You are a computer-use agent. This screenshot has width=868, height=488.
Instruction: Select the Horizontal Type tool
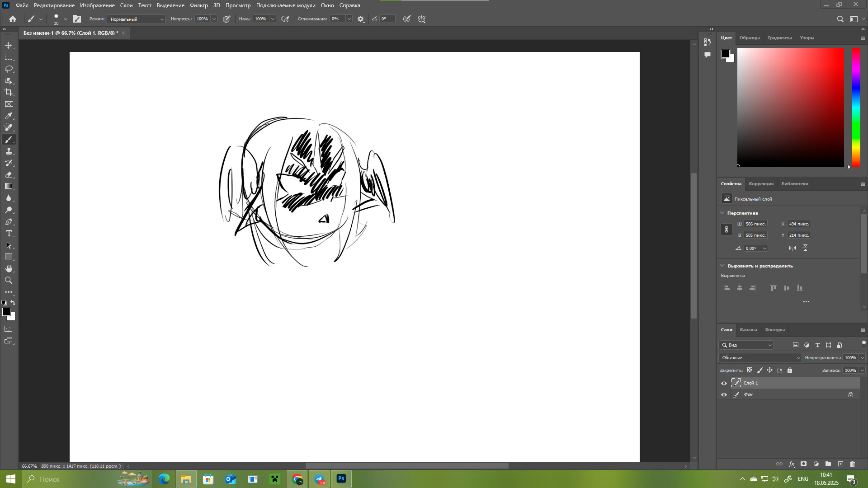(9, 233)
